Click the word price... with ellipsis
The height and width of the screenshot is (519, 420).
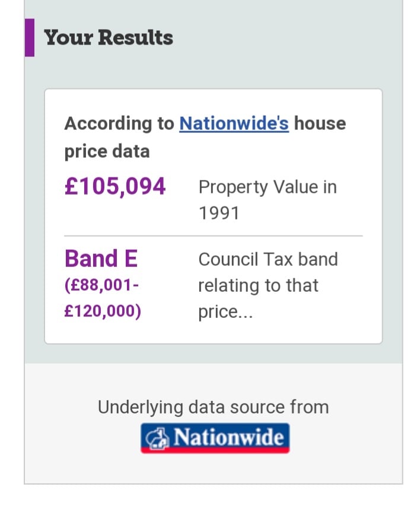coord(225,311)
